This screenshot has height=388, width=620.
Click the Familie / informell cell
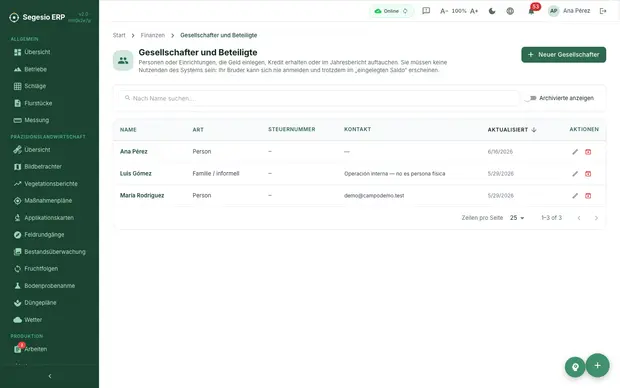(x=216, y=174)
